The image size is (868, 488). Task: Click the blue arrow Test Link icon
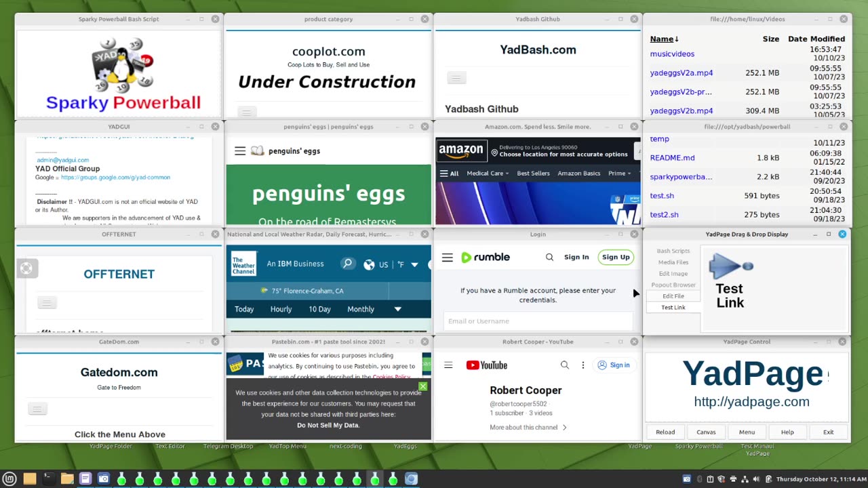[x=730, y=266]
